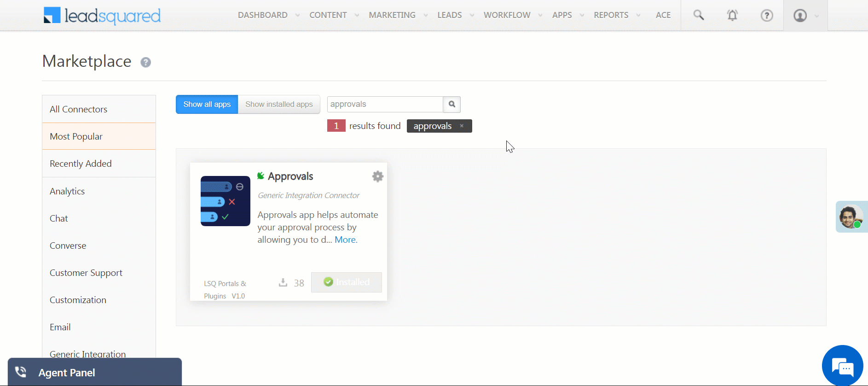Viewport: 868px width, 386px height.
Task: Open the help question mark icon in header
Action: [767, 15]
